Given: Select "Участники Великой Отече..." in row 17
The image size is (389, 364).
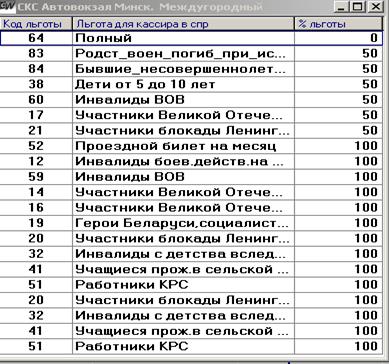Looking at the screenshot, I should 183,115.
